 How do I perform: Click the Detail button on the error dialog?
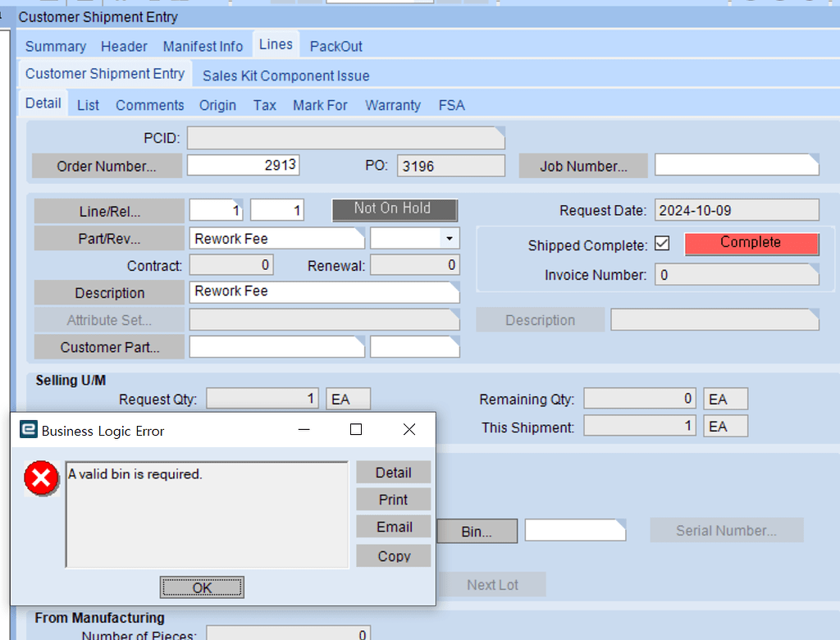click(393, 472)
